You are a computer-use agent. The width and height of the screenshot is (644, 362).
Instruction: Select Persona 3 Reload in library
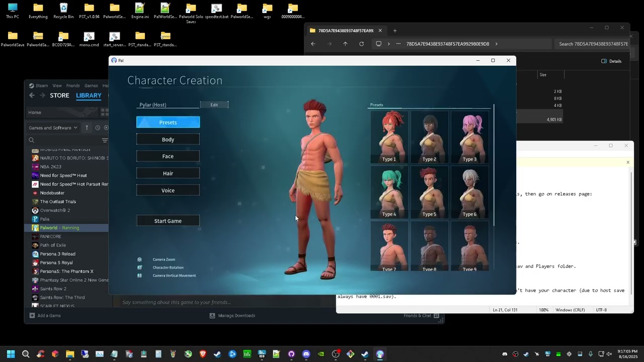click(57, 254)
